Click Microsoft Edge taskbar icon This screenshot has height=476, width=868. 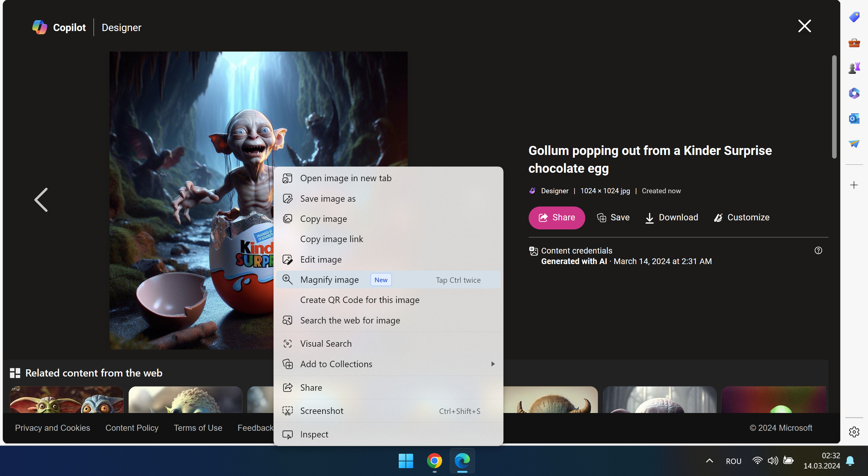click(x=462, y=461)
